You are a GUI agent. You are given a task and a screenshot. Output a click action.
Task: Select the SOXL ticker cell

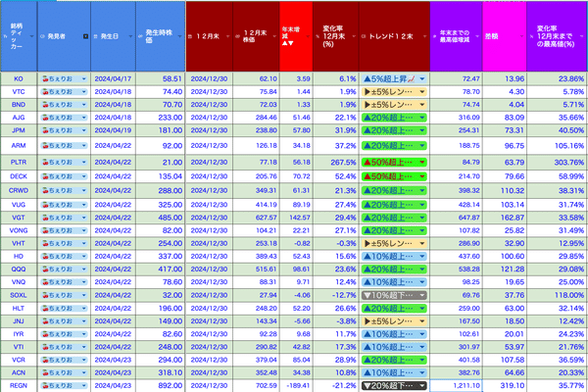19,295
